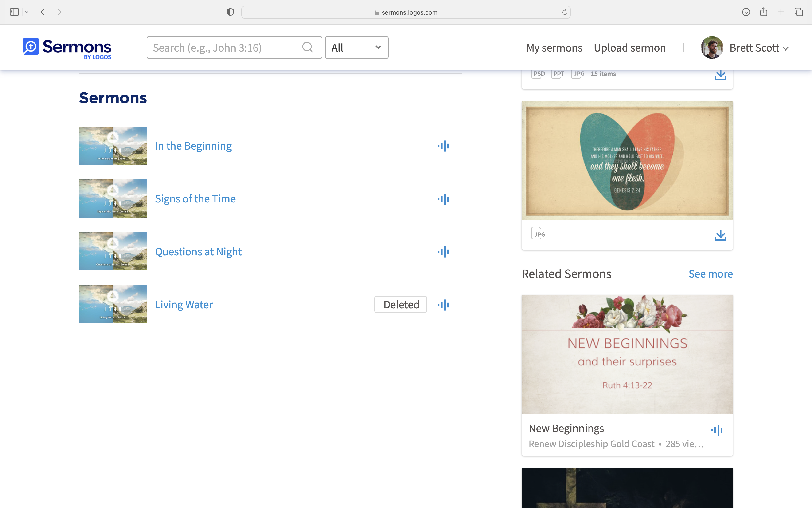Screen dimensions: 812x508
Task: Click the sermons.logos.com address bar
Action: (406, 12)
